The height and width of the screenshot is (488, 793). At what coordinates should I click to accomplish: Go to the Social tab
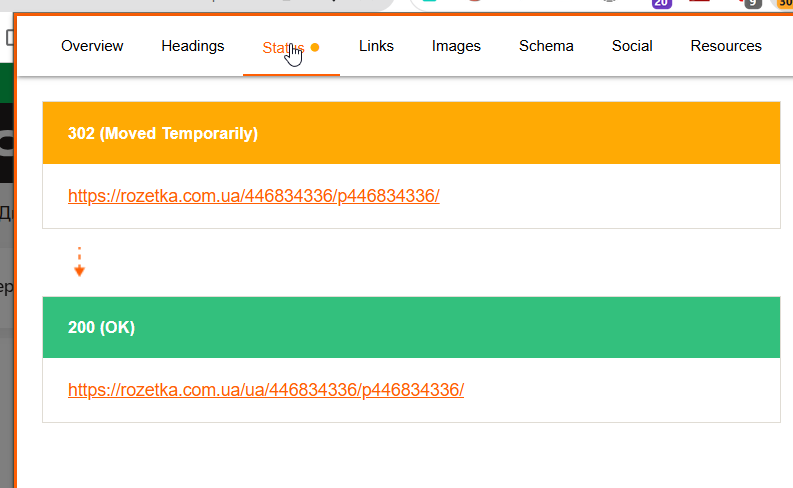[x=632, y=46]
